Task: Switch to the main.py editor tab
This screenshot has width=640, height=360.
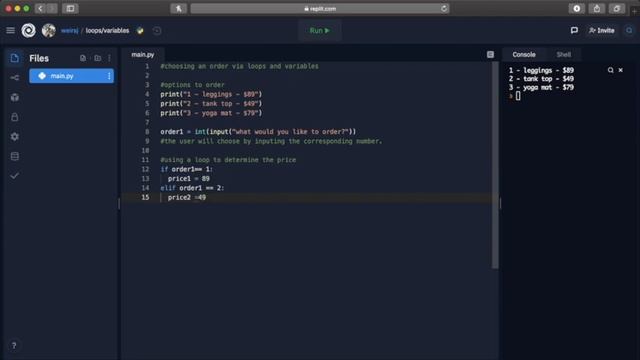Action: coord(142,54)
